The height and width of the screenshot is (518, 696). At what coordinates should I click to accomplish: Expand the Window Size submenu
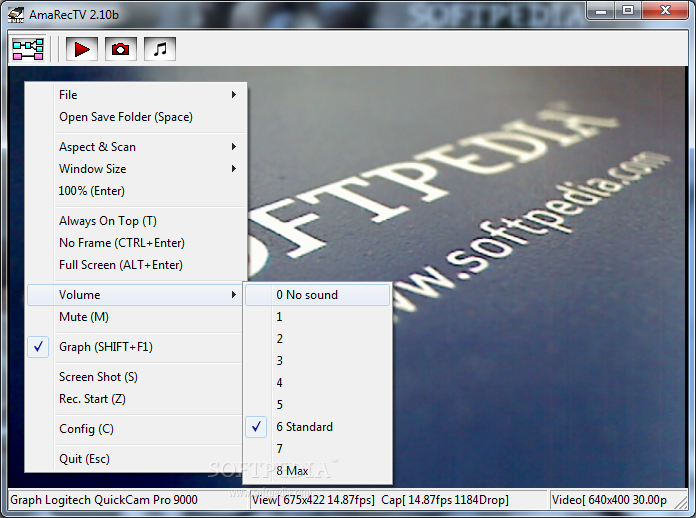tap(137, 169)
